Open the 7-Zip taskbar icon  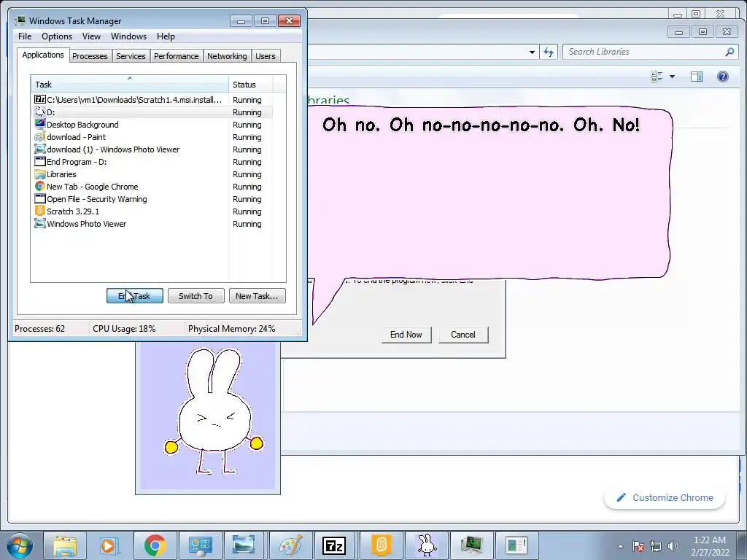pos(334,545)
